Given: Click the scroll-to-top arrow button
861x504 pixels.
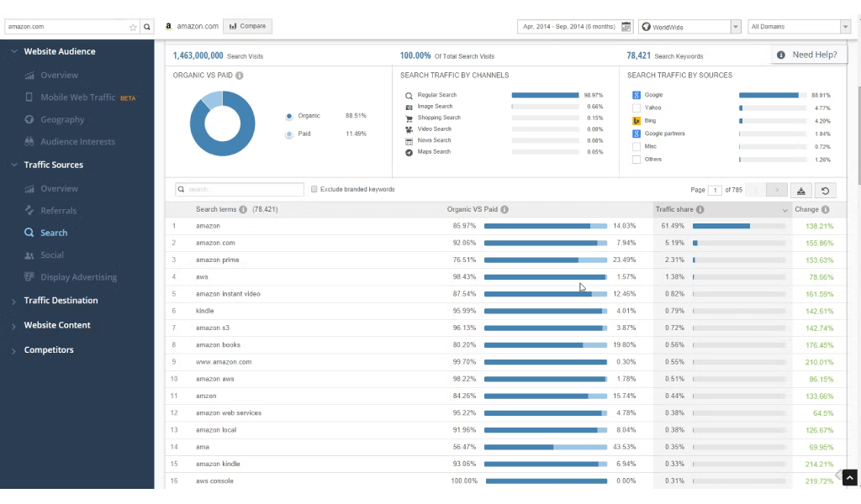Looking at the screenshot, I should click(x=849, y=478).
